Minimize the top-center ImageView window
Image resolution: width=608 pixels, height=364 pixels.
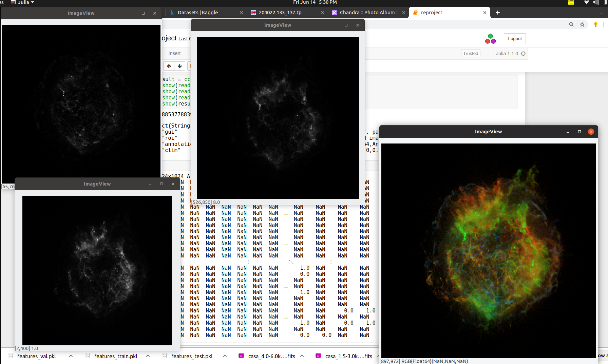click(335, 25)
